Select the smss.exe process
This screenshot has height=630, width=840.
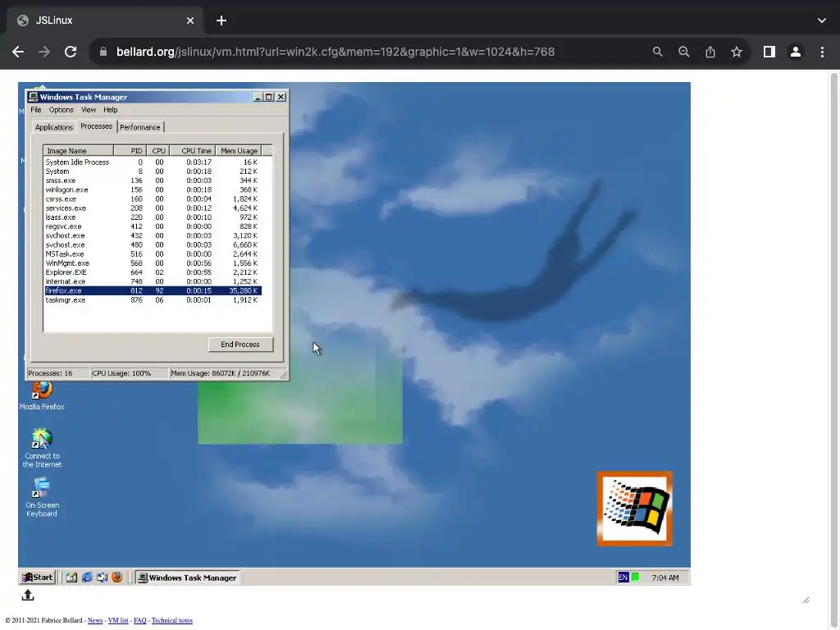[x=153, y=180]
